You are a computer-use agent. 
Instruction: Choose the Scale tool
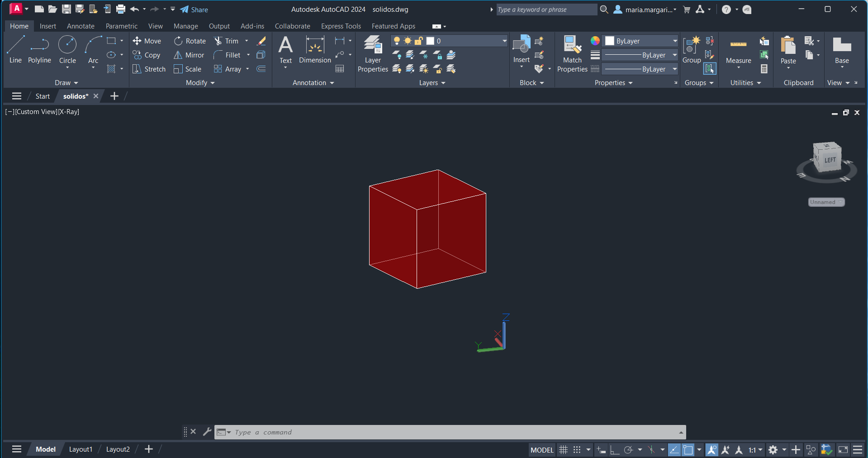pyautogui.click(x=188, y=69)
